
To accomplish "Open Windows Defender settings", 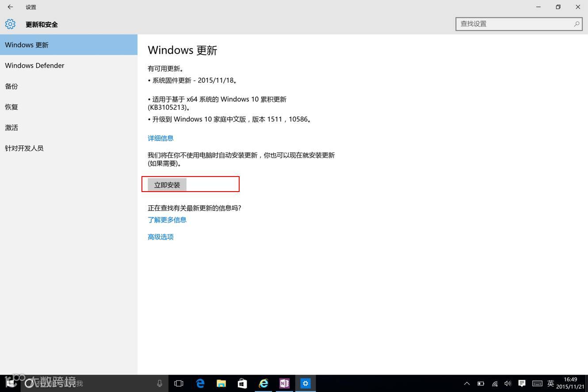I will [69, 65].
